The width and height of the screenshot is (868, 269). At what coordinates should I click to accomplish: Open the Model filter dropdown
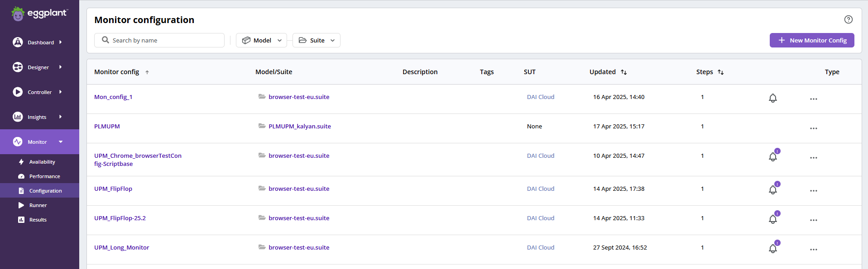click(x=261, y=40)
